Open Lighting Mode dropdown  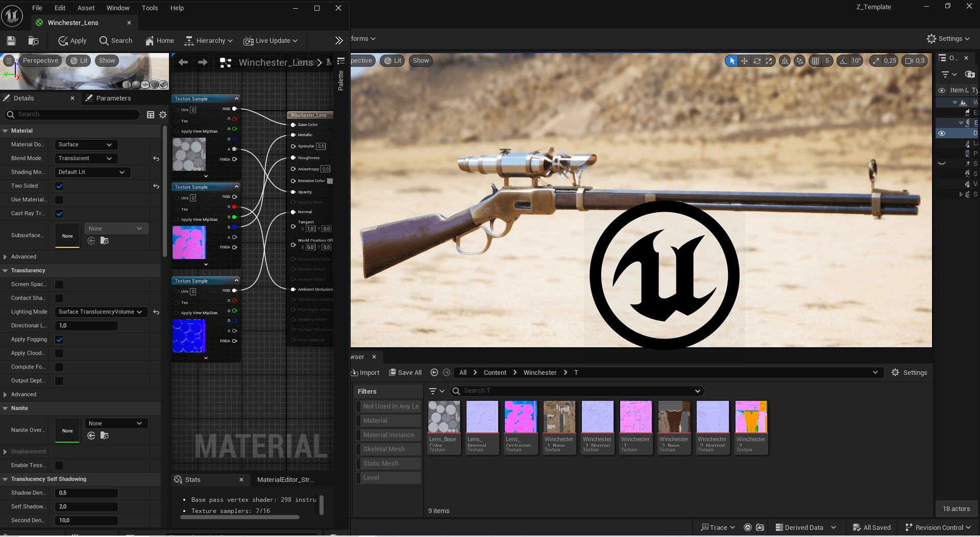101,312
